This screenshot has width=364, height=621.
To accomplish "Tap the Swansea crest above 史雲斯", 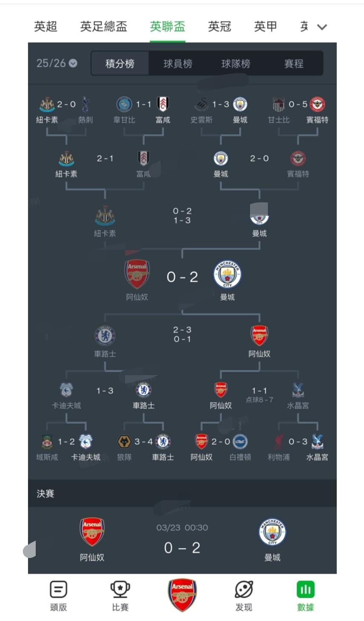I will pos(202,104).
